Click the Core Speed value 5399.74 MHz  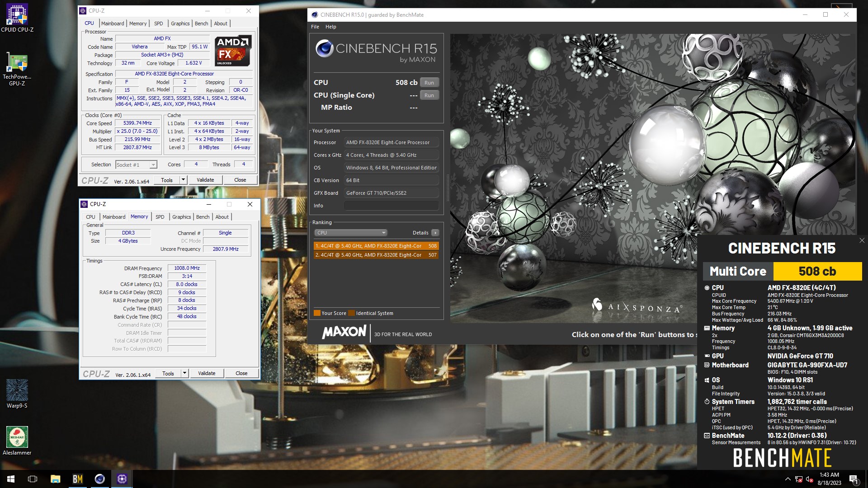(x=138, y=123)
